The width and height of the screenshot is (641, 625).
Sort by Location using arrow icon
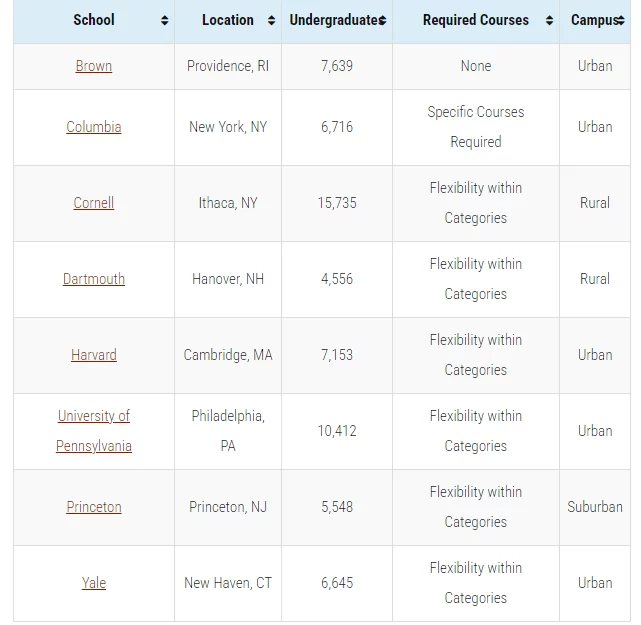coord(271,20)
